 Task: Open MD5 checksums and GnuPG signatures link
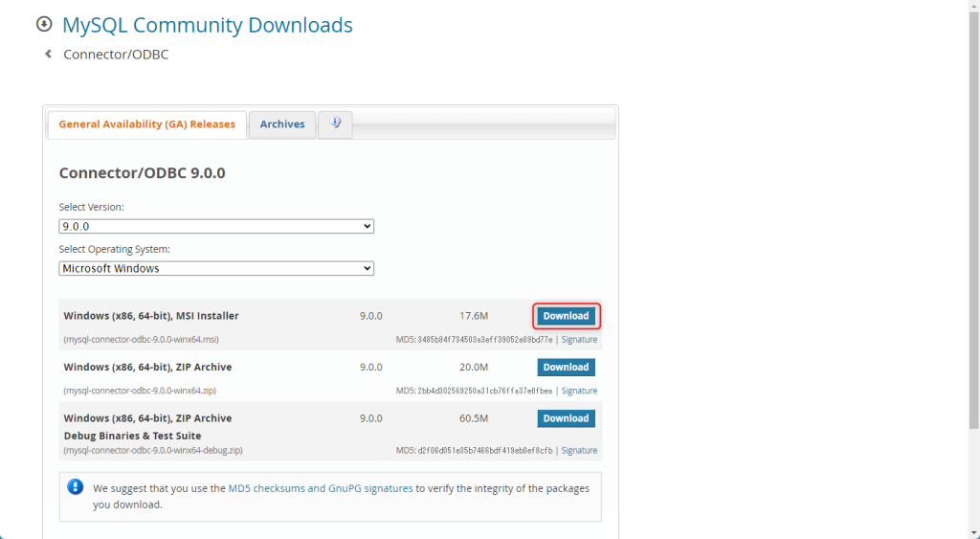[321, 488]
